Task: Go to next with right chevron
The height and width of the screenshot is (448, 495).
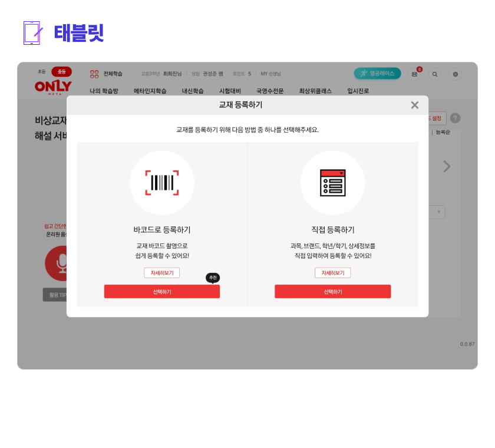Action: (447, 166)
